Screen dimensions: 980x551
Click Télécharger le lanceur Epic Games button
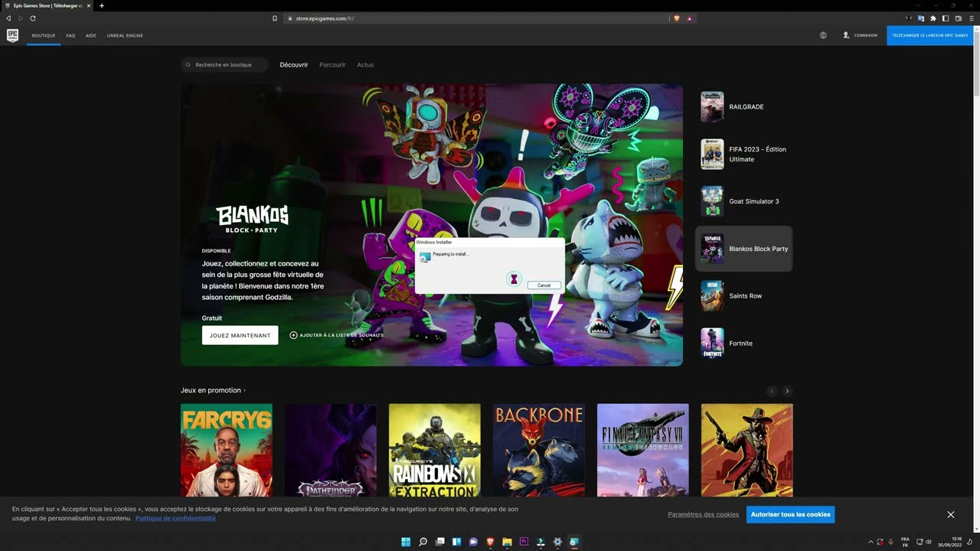(929, 35)
